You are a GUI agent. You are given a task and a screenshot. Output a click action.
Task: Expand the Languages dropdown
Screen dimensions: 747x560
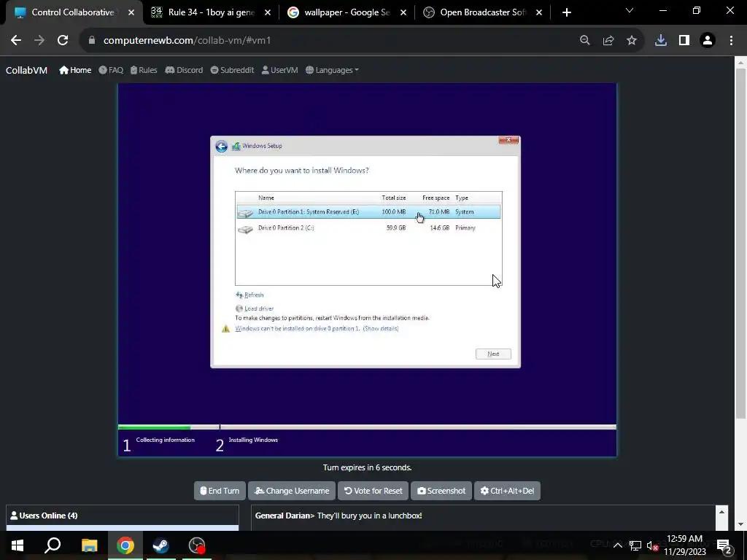tap(332, 70)
